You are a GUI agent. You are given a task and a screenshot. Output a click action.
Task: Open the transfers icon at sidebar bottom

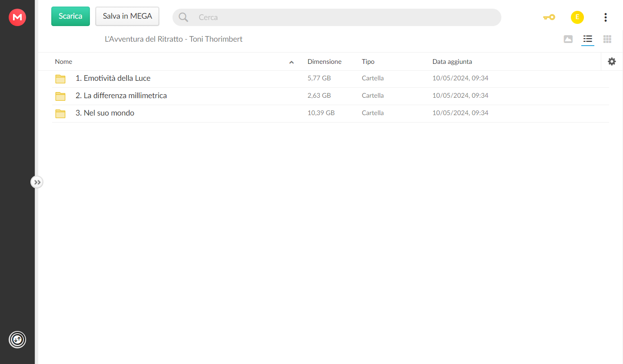coord(17,340)
